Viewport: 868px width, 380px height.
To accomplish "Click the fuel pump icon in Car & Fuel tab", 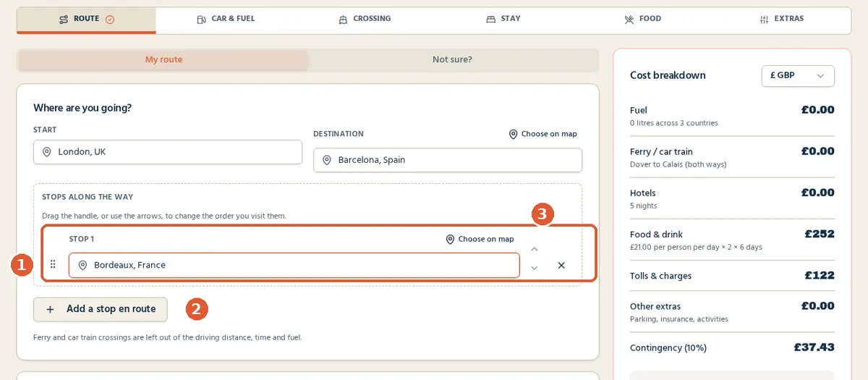I will tap(201, 20).
